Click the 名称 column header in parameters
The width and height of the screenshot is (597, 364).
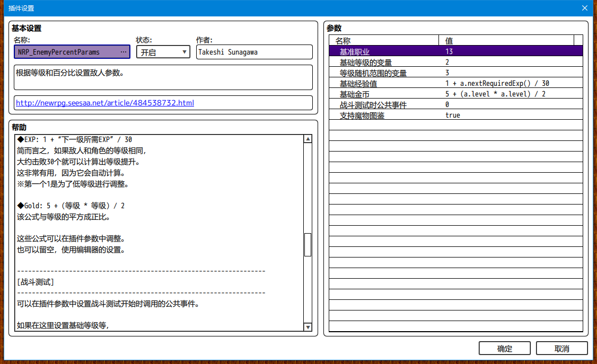click(x=384, y=40)
